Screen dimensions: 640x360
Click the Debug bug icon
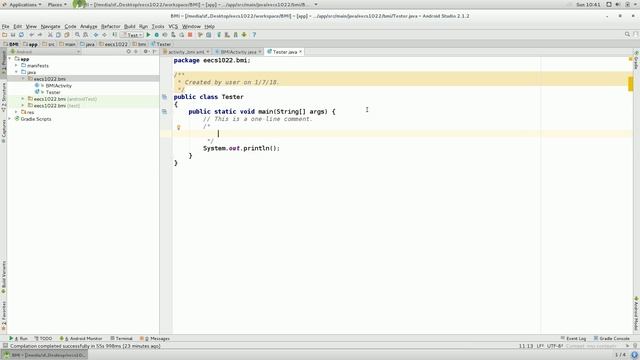click(x=156, y=35)
